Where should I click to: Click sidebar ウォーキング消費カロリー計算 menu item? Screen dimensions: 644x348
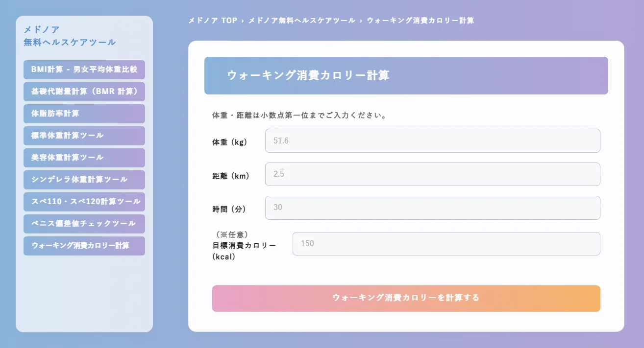(84, 246)
